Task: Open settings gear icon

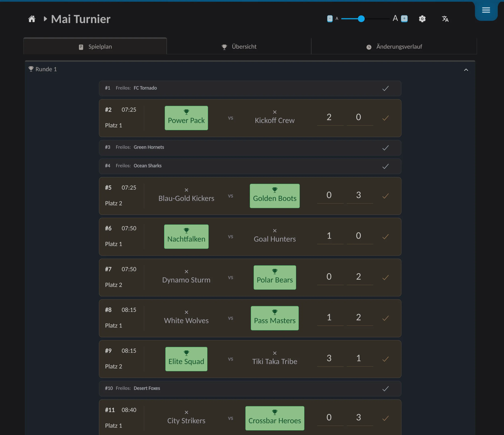Action: (x=422, y=19)
